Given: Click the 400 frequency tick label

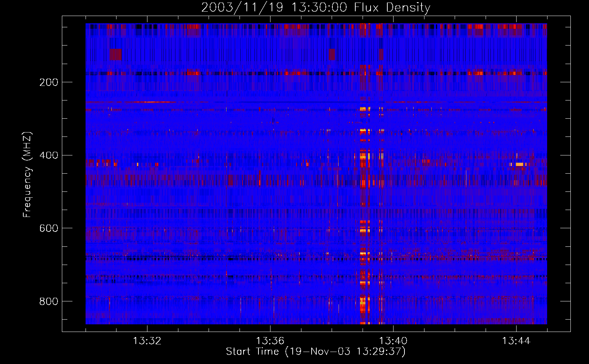Looking at the screenshot, I should (x=49, y=155).
